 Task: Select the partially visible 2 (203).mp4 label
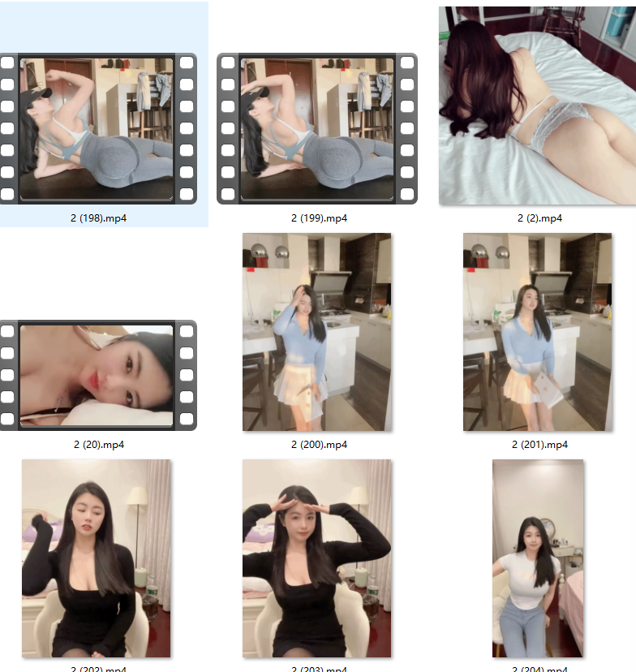pyautogui.click(x=319, y=669)
